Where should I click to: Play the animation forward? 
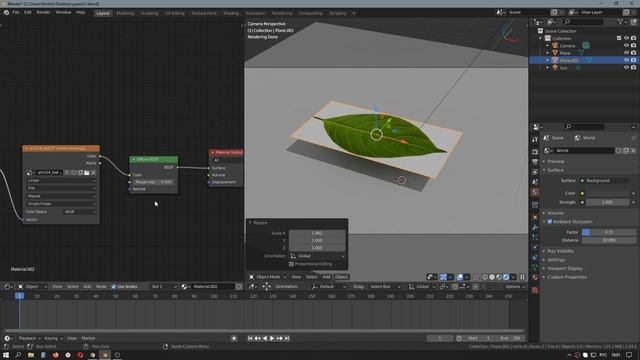(272, 338)
